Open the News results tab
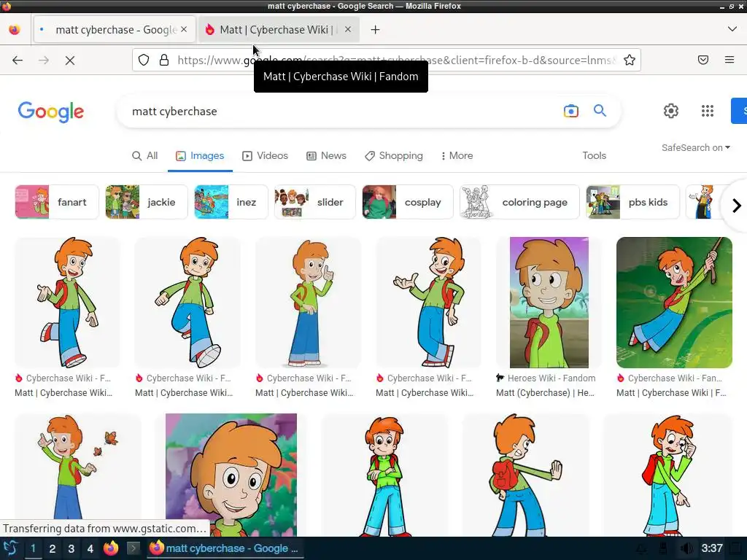Viewport: 747px width, 560px height. 326,156
